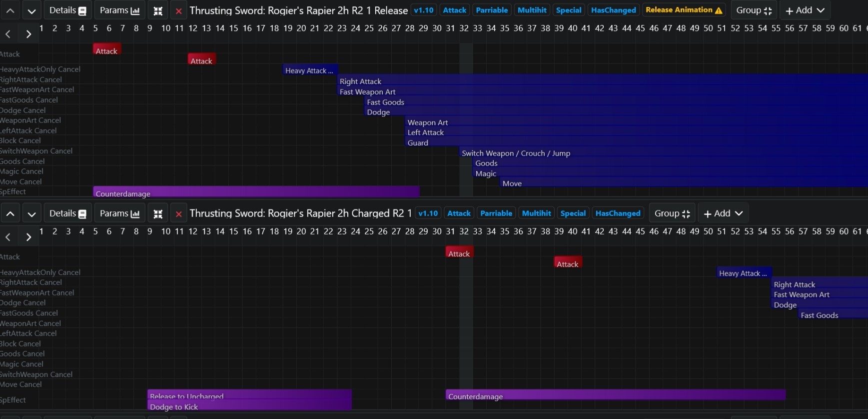Select the Fast Goods bar in the Charged timeline

click(x=833, y=314)
